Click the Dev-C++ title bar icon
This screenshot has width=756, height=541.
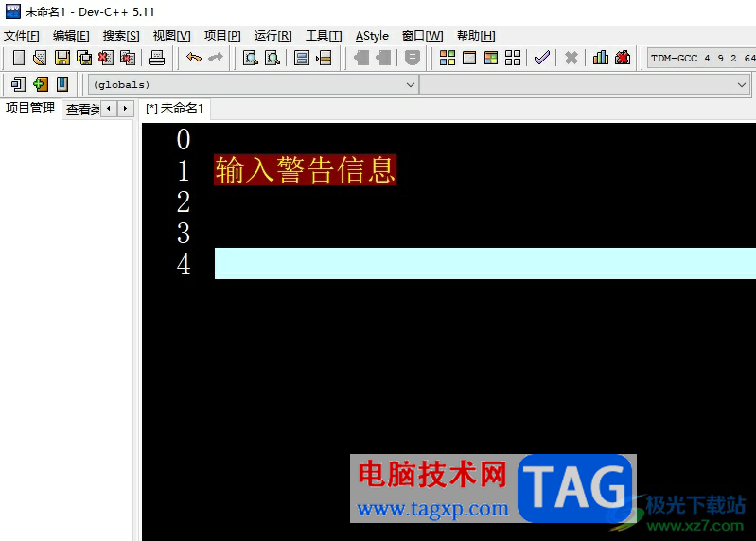(12, 11)
